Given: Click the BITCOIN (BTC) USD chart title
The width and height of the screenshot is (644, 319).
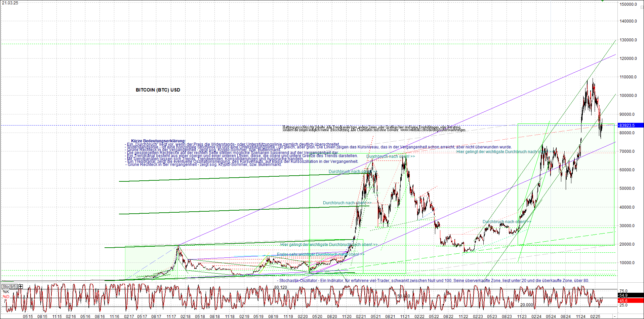Looking at the screenshot, I should point(158,90).
